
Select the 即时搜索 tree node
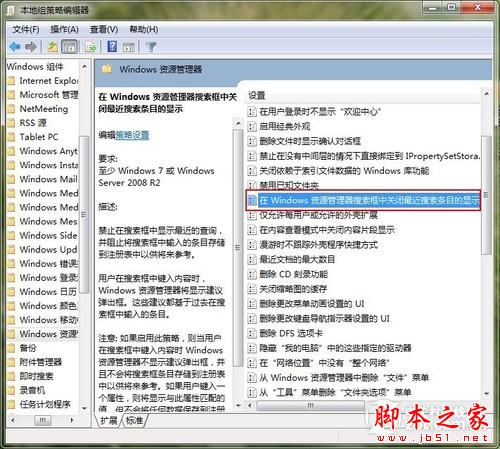click(36, 376)
